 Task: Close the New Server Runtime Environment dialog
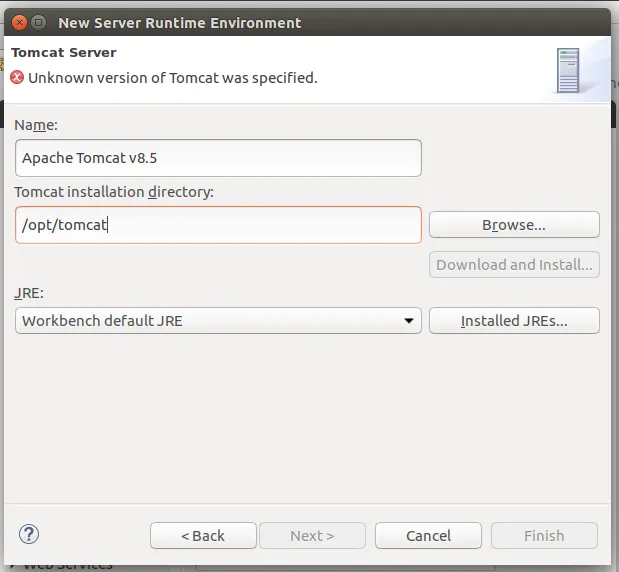pos(19,23)
